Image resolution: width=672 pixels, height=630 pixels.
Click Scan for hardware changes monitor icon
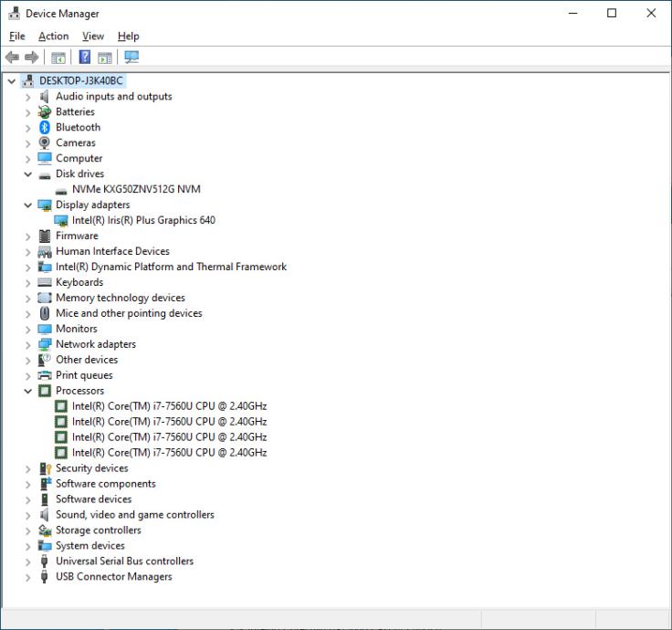[x=131, y=57]
